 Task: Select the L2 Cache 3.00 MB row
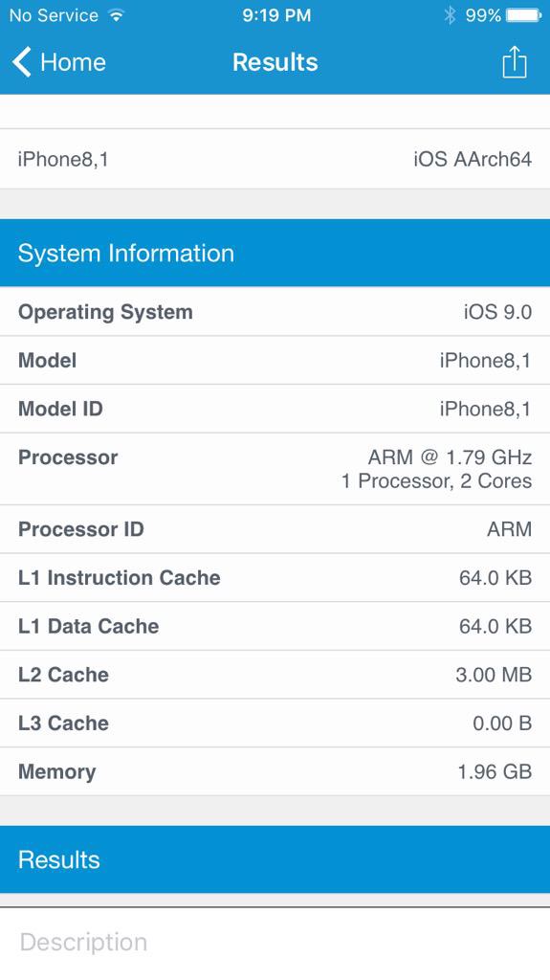click(275, 675)
